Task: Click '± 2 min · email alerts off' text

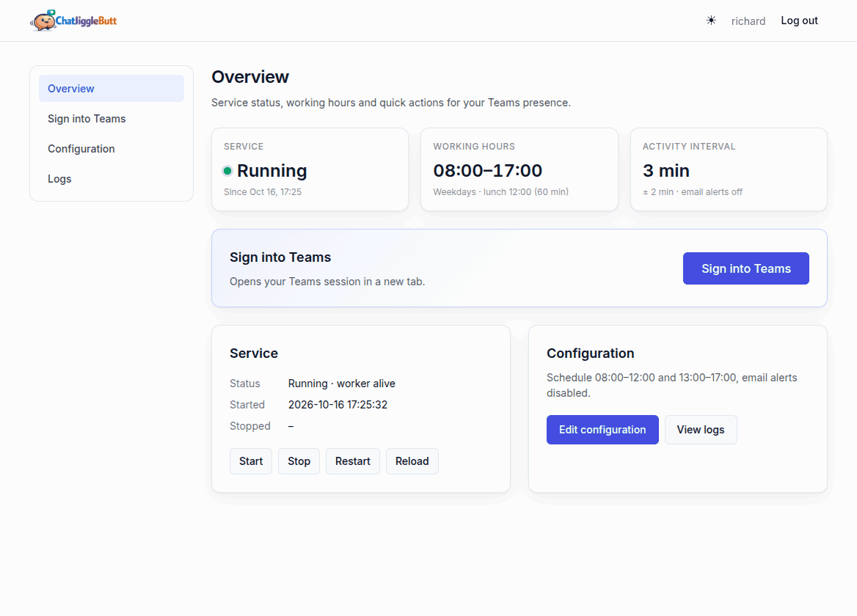Action: (x=693, y=191)
